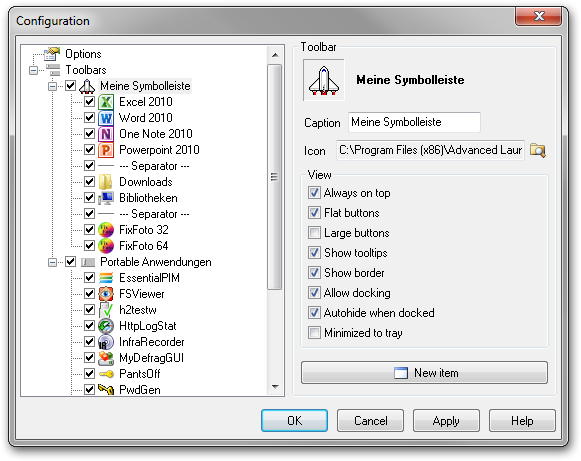Collapse the Toolbars tree node
The image size is (581, 461).
[x=33, y=70]
